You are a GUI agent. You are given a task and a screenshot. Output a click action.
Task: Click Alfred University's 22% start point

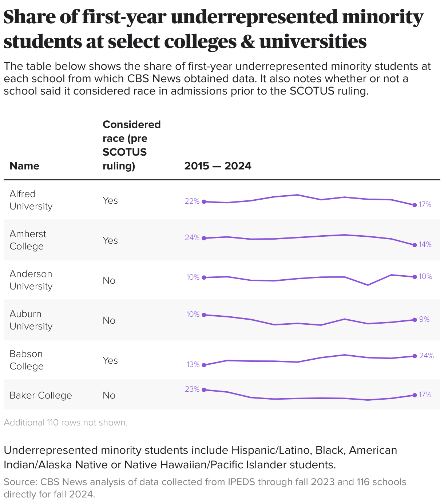pyautogui.click(x=204, y=201)
